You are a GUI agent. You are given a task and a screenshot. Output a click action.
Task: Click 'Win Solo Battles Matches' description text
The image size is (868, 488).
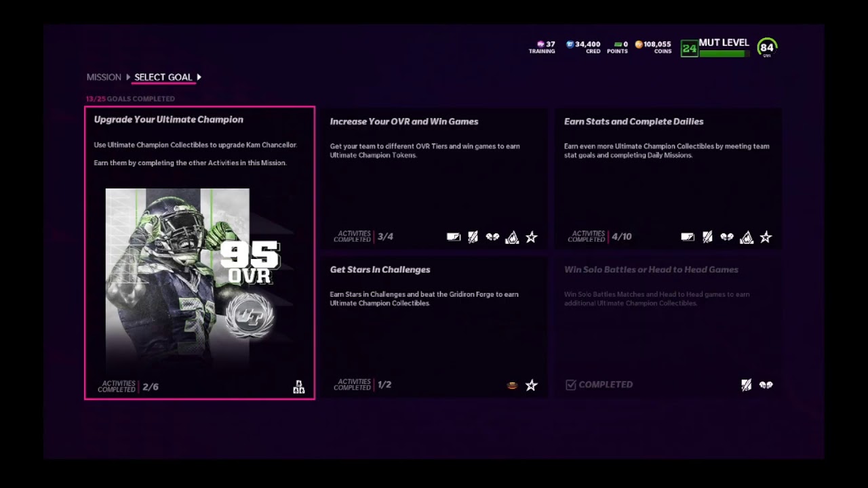[656, 299]
